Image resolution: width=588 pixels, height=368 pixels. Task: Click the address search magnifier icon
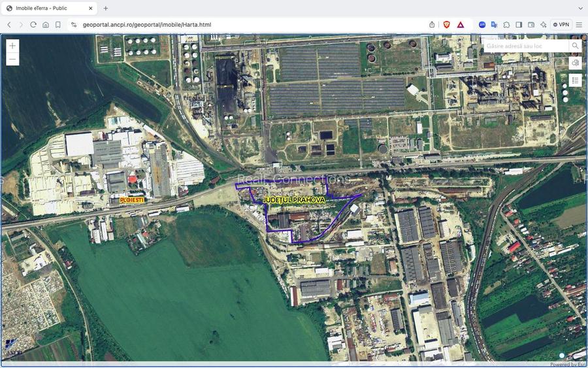575,46
